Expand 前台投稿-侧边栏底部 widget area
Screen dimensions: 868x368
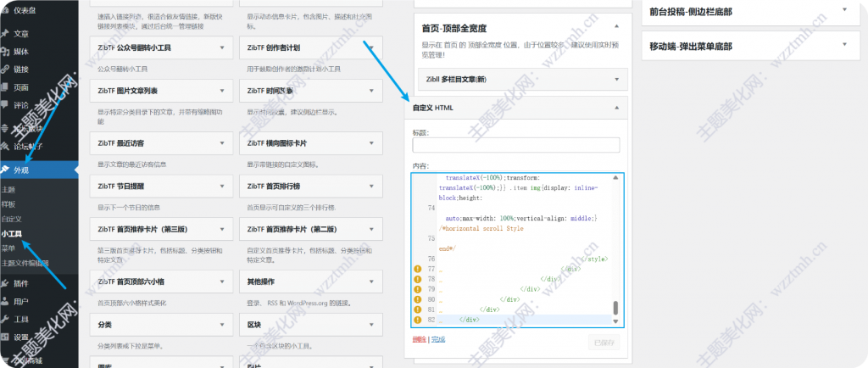[845, 10]
